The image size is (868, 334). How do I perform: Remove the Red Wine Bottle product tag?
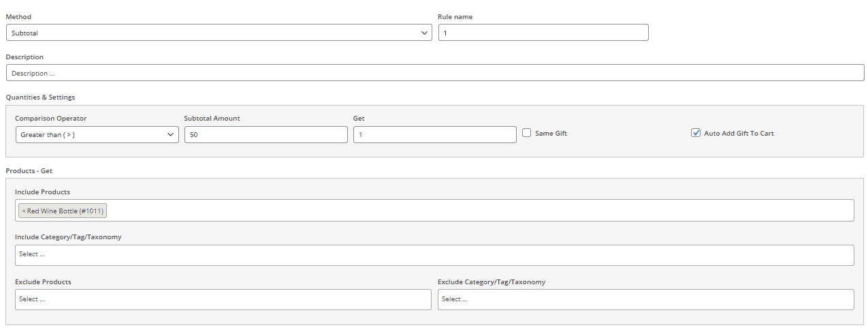(x=24, y=211)
